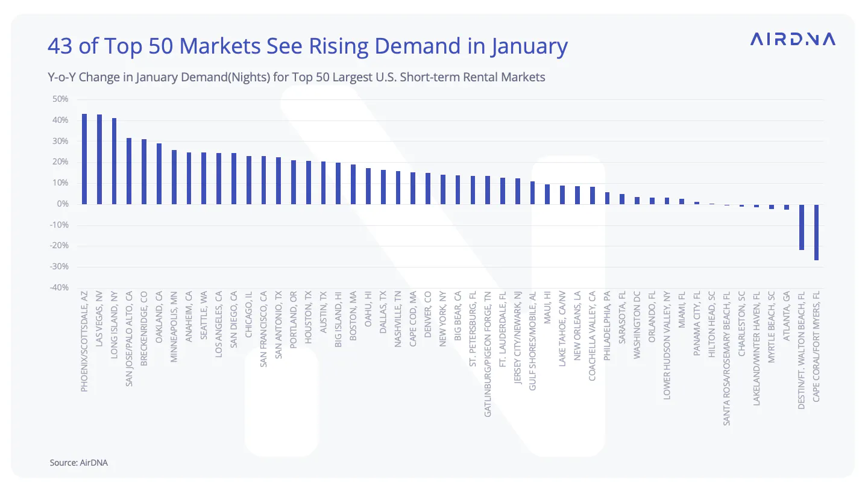Click the LONG ISLAND, NY bar

coord(115,161)
